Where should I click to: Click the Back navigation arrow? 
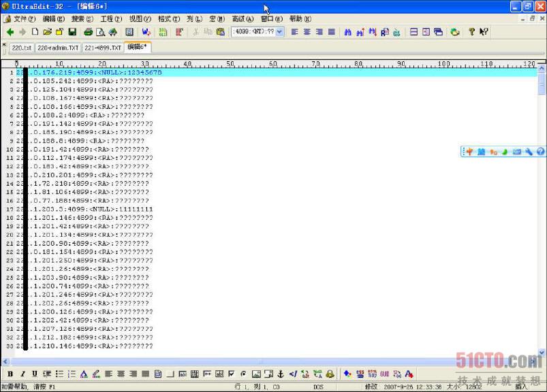[x=10, y=31]
